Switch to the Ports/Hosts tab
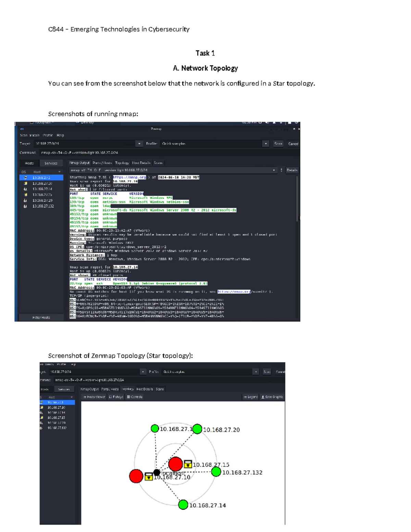 [102, 163]
